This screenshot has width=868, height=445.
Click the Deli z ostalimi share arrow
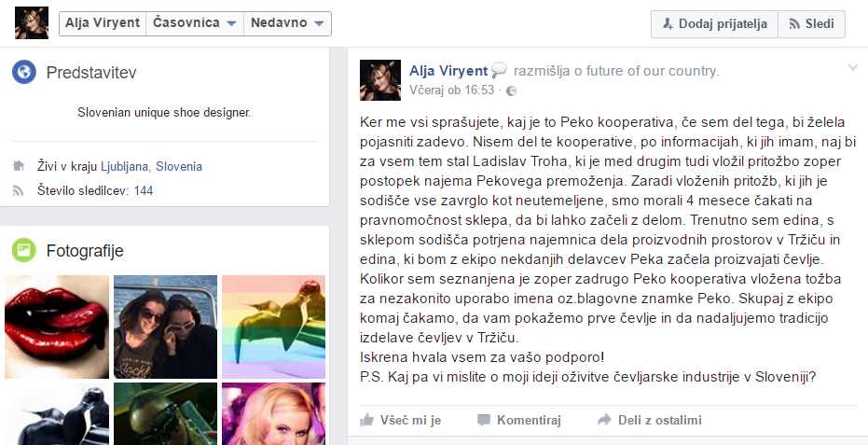604,420
